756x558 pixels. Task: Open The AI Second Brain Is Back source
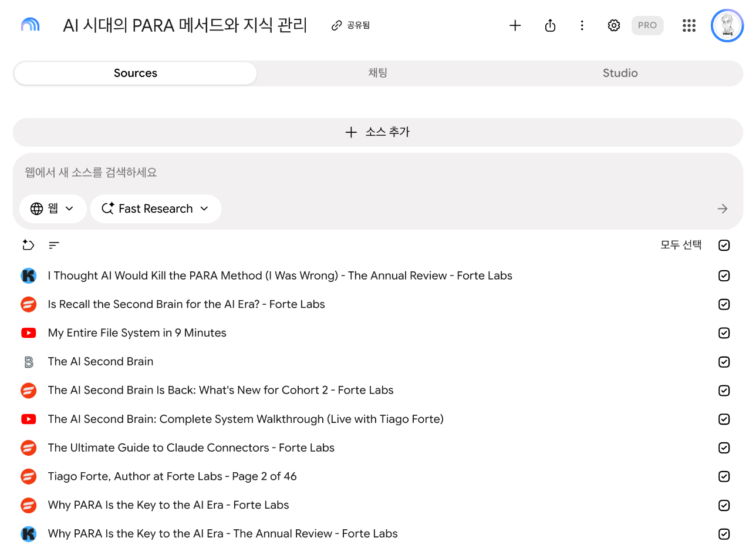pos(221,391)
